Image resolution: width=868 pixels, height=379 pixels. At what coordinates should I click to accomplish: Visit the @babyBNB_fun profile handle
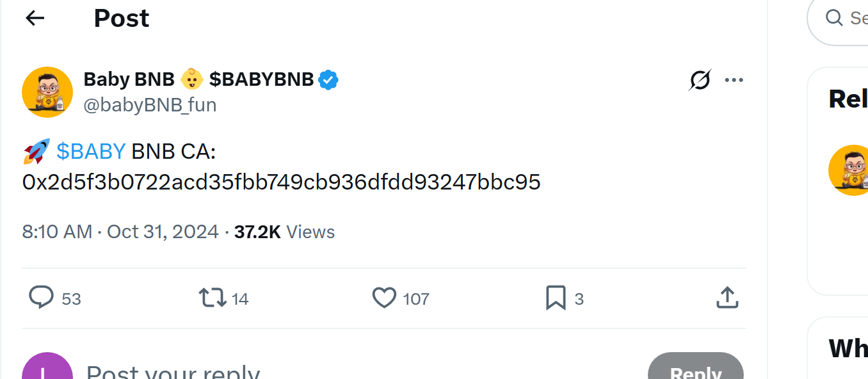click(x=150, y=105)
